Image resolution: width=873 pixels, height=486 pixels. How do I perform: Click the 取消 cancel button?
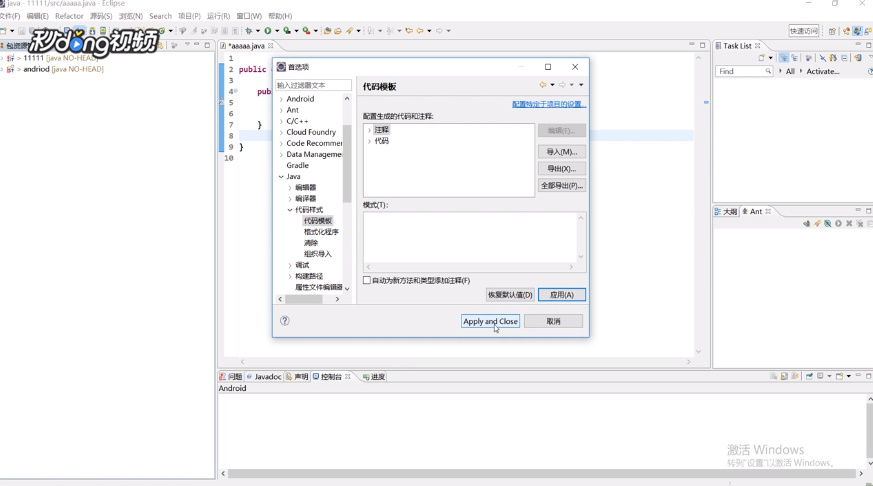point(553,321)
